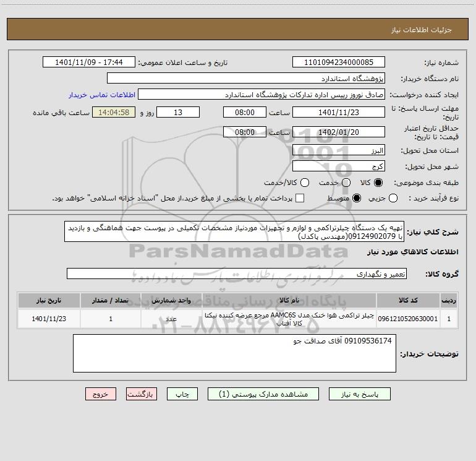The image size is (476, 461).
Task: Click the price validity 08:00 time field
Action: [x=245, y=132]
